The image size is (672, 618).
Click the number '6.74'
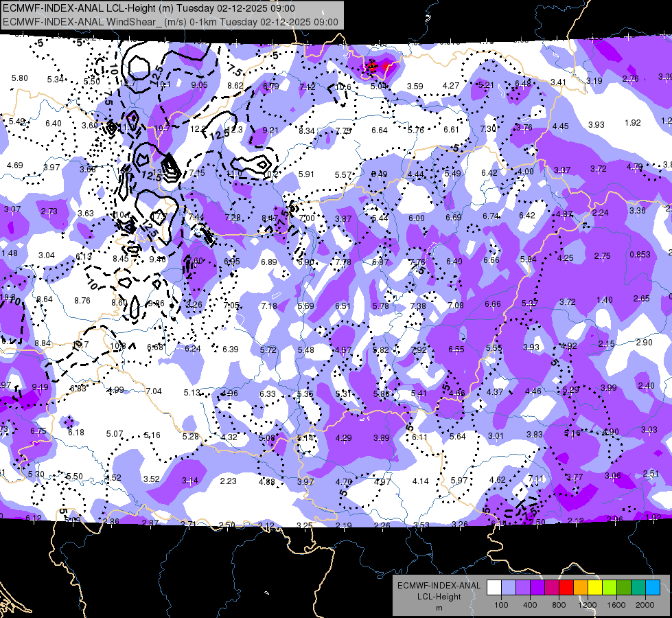[x=491, y=216]
